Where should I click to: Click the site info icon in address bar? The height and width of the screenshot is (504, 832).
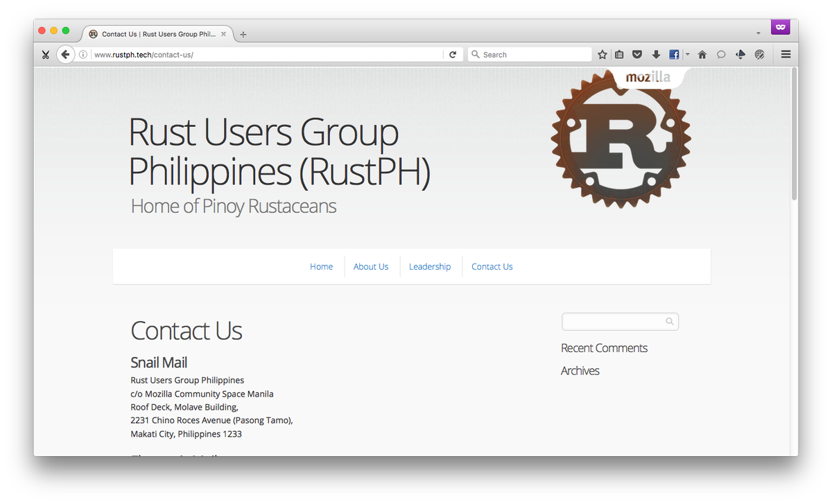tap(83, 54)
